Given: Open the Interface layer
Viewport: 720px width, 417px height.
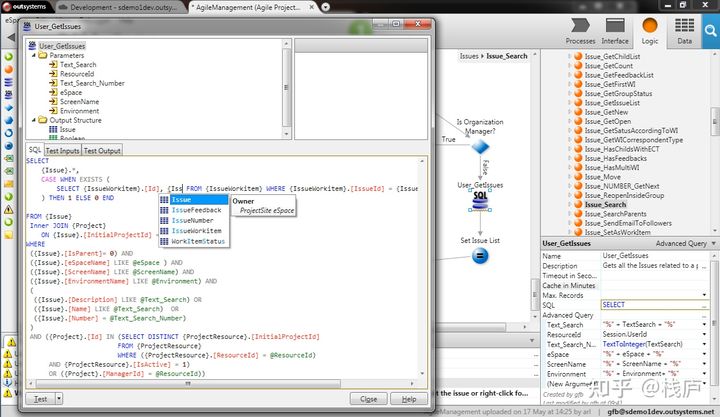Looking at the screenshot, I should pyautogui.click(x=614, y=29).
